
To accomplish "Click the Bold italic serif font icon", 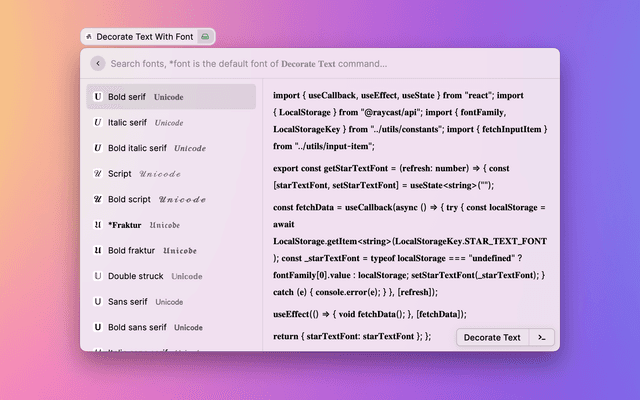I will (97, 148).
